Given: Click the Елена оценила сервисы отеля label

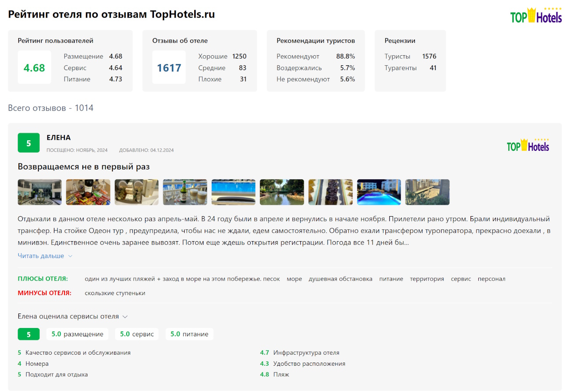Looking at the screenshot, I should coord(68,316).
